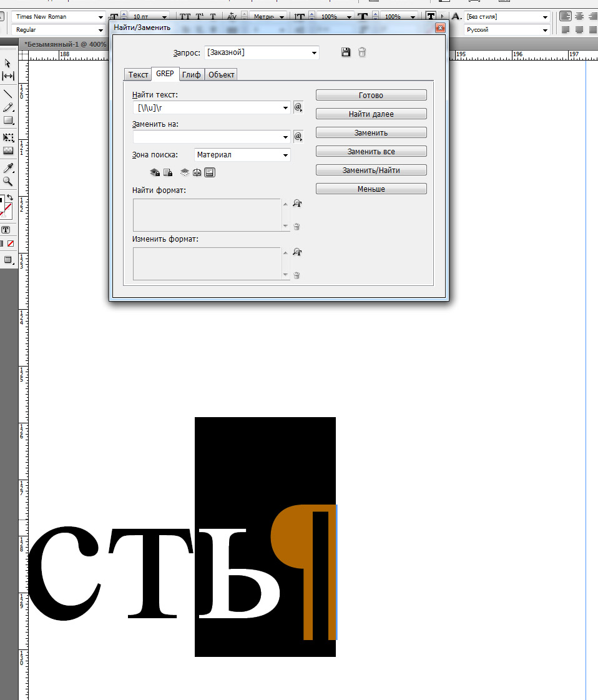Select the Pencil tool

tap(8, 107)
